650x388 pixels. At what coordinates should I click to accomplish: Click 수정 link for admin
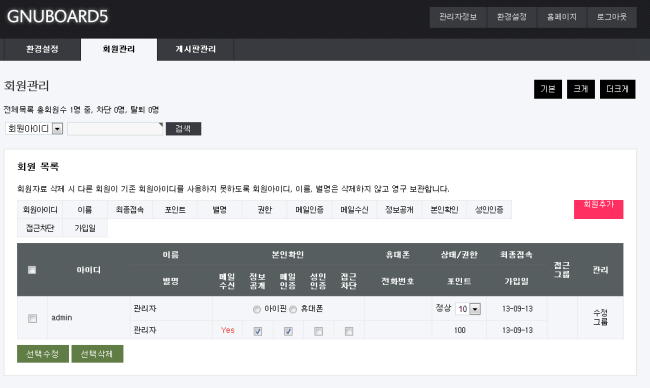coord(600,313)
